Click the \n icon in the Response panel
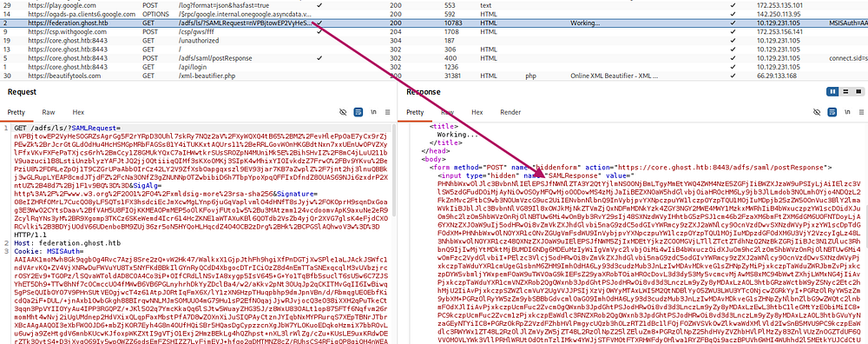 pyautogui.click(x=847, y=112)
